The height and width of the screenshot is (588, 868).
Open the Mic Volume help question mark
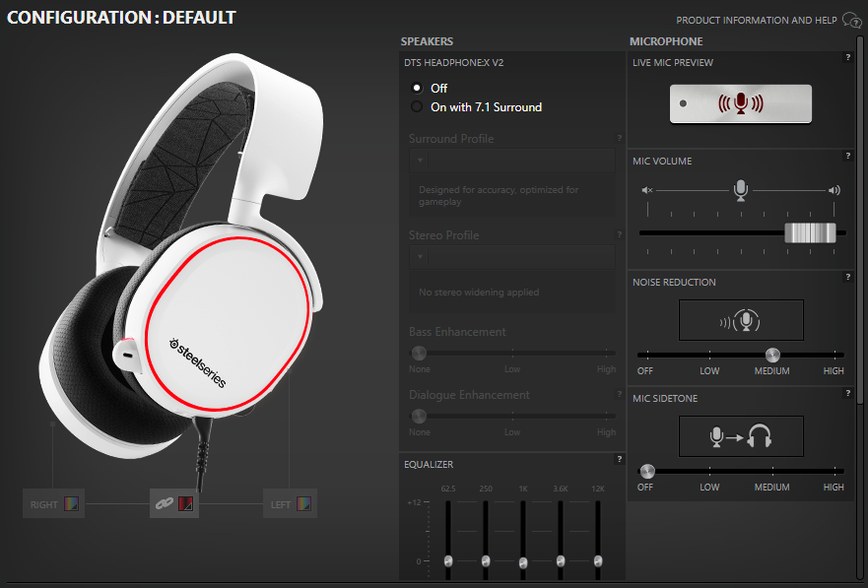coord(848,156)
